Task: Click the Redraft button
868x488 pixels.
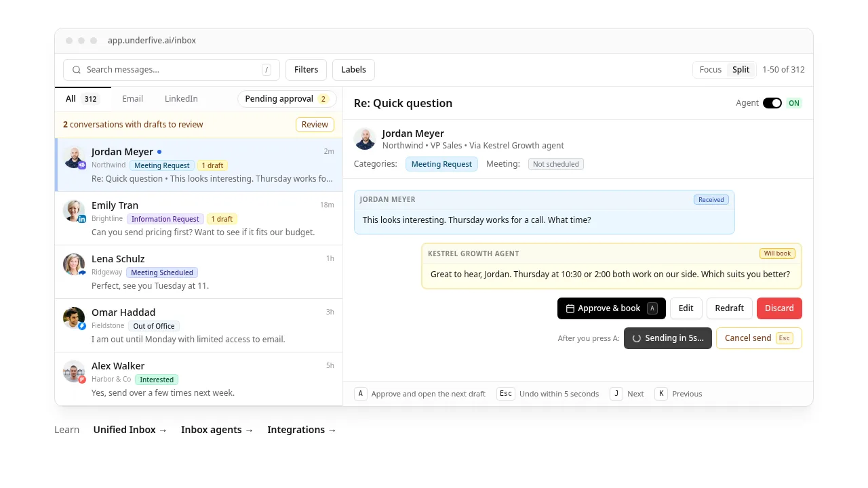Action: [730, 308]
